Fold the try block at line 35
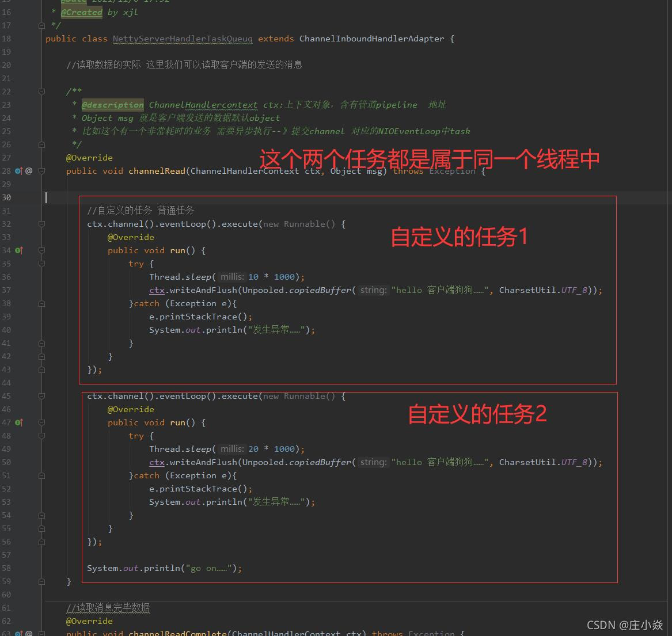This screenshot has width=672, height=636. 41,264
